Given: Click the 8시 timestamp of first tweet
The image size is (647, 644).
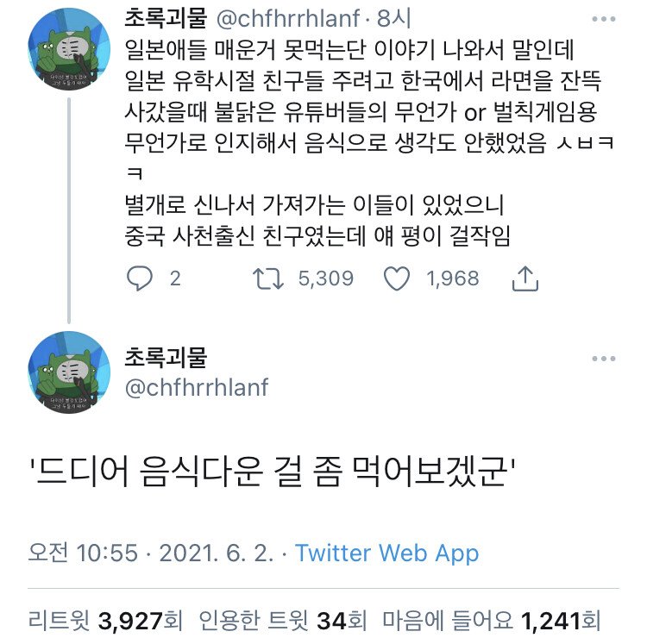Looking at the screenshot, I should click(x=393, y=19).
